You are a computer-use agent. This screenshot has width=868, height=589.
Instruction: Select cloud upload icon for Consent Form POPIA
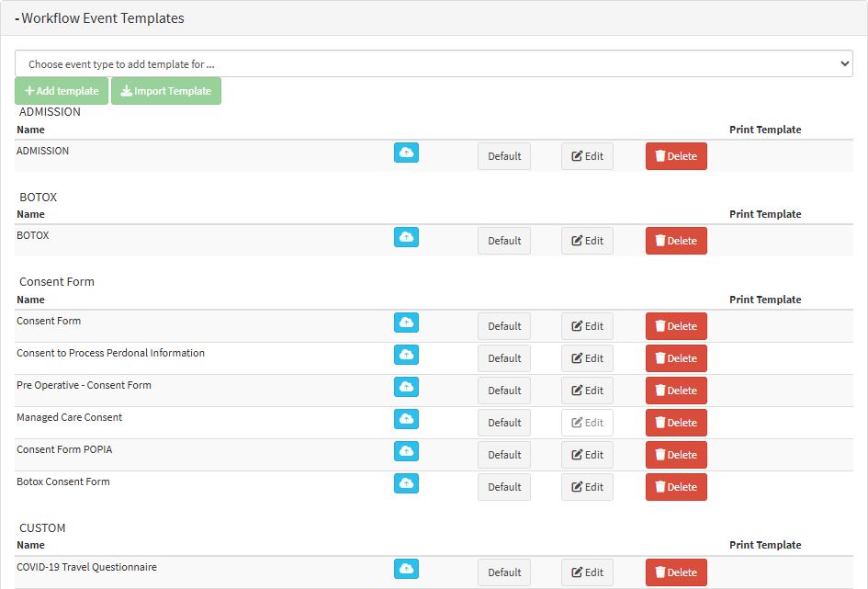406,451
